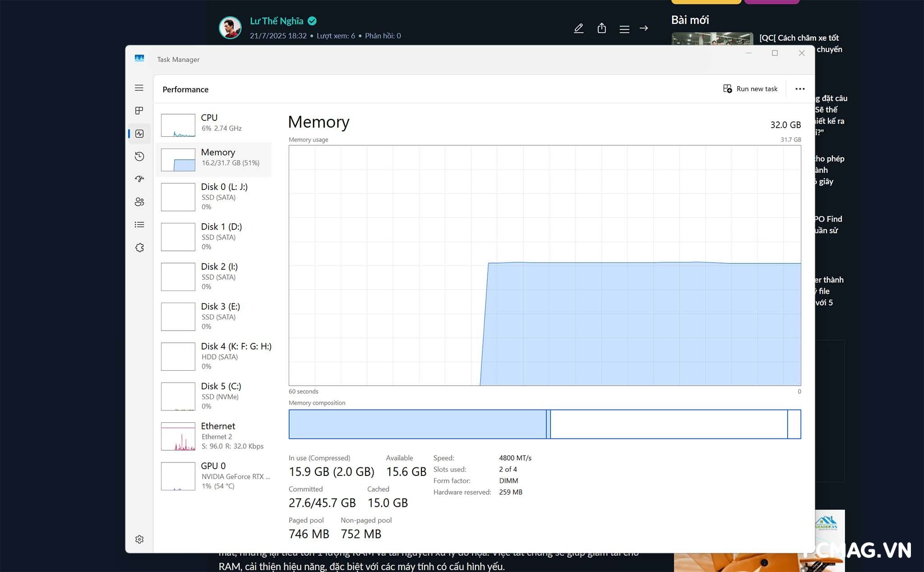This screenshot has width=924, height=572.
Task: Switch to the App history page
Action: click(139, 156)
